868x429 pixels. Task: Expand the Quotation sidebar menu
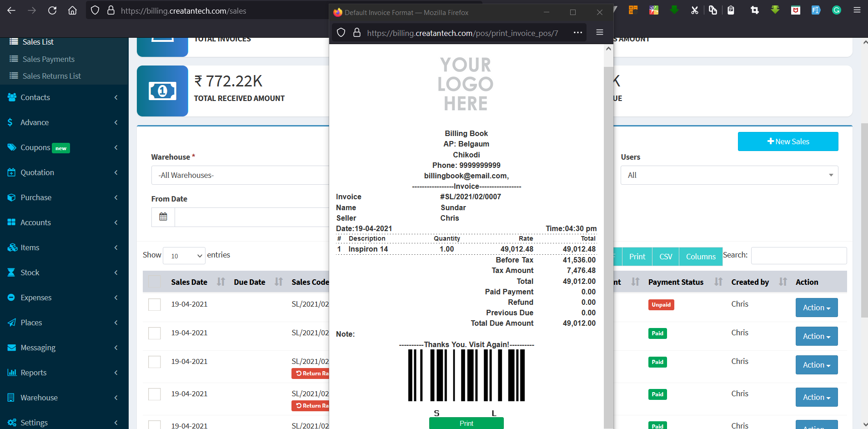(x=64, y=172)
